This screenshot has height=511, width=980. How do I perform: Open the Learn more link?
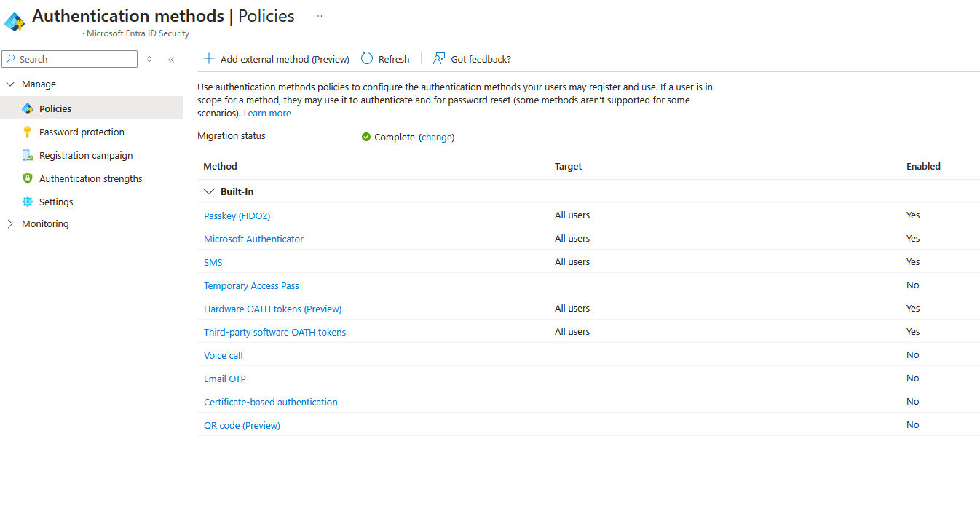267,113
